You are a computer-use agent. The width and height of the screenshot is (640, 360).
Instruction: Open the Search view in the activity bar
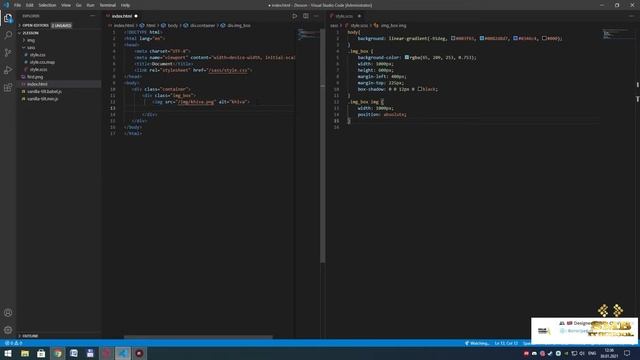click(8, 35)
